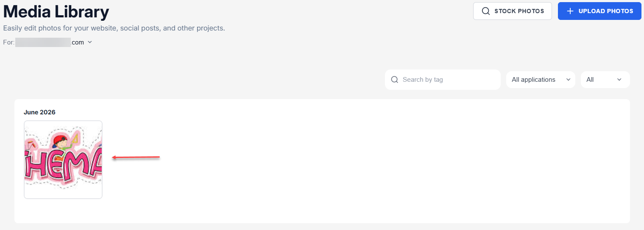Open the All applications filter dropdown
The height and width of the screenshot is (230, 644).
coord(541,80)
